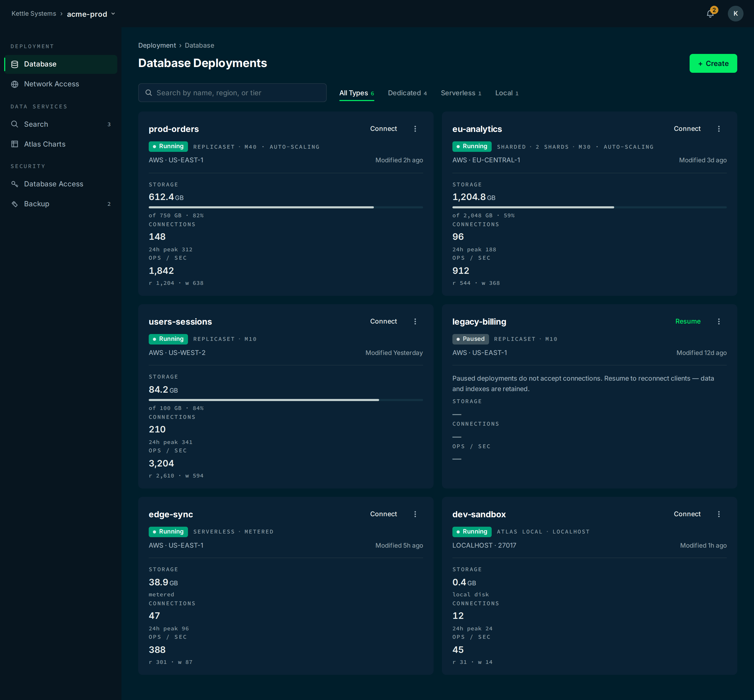
Task: Click the Atlas Charts table icon
Action: point(15,144)
